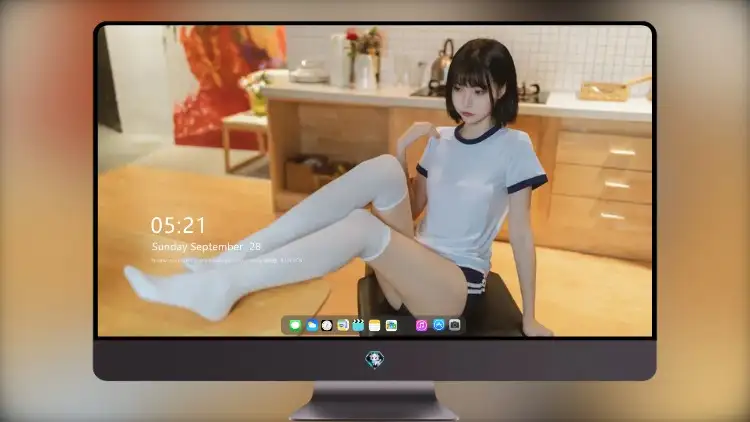Open the Photos gallery dock icon

[x=391, y=325]
